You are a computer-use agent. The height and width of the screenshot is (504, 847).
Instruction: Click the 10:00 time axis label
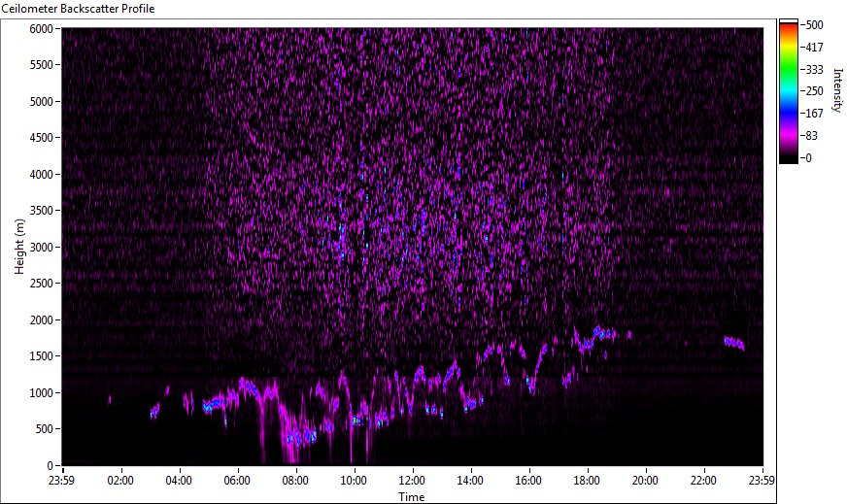(354, 481)
